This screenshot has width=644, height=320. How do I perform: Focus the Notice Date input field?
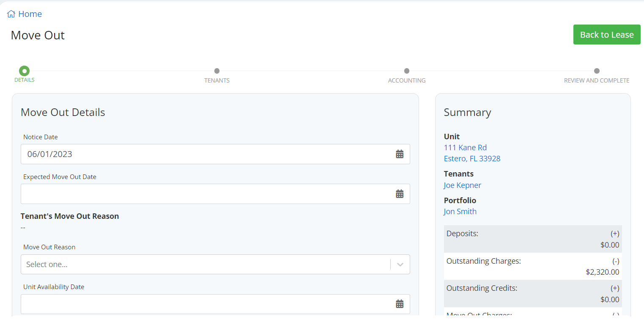(x=215, y=154)
